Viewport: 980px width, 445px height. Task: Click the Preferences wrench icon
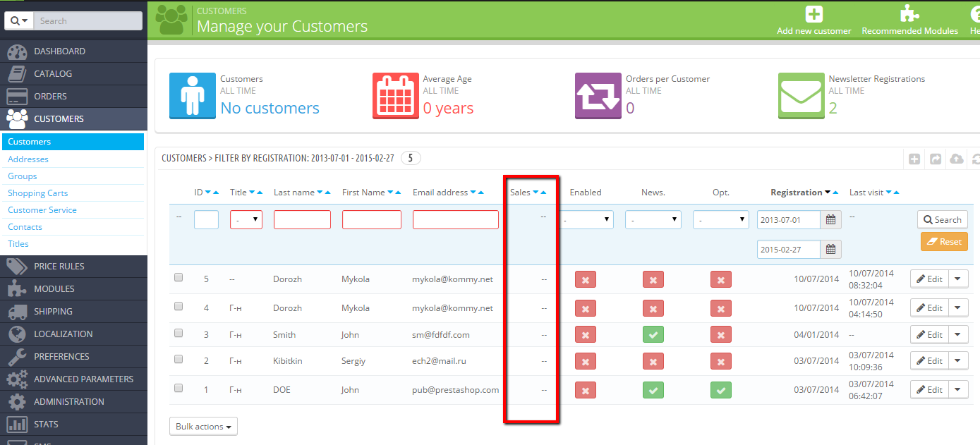tap(17, 357)
